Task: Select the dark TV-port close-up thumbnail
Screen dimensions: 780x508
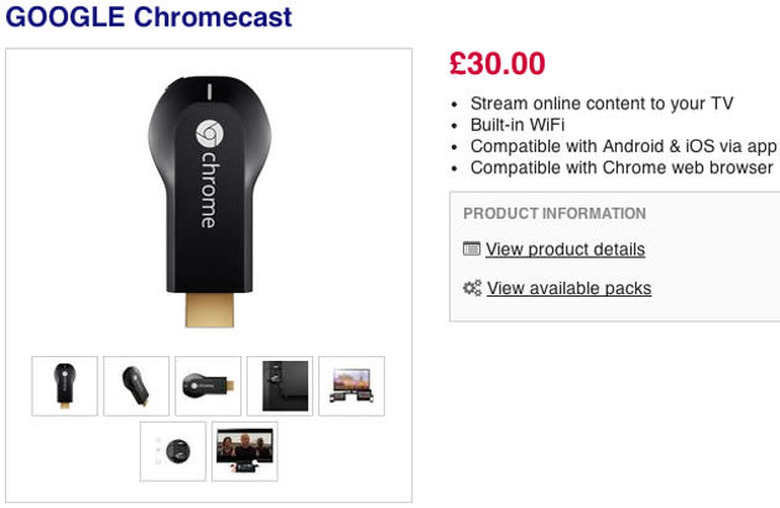Action: click(x=280, y=386)
